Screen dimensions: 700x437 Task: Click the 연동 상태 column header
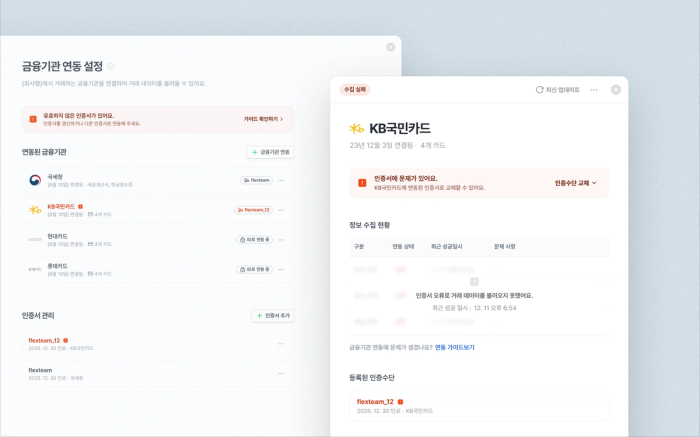403,246
